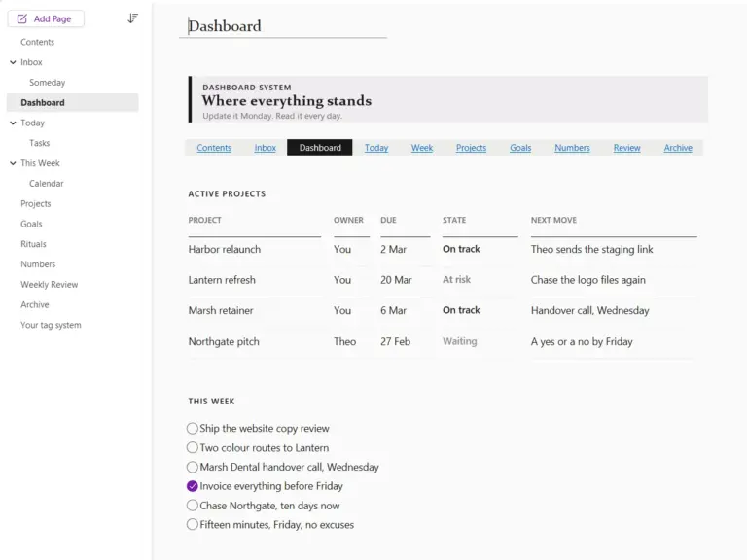
Task: Follow the Week link in nav bar
Action: click(422, 148)
